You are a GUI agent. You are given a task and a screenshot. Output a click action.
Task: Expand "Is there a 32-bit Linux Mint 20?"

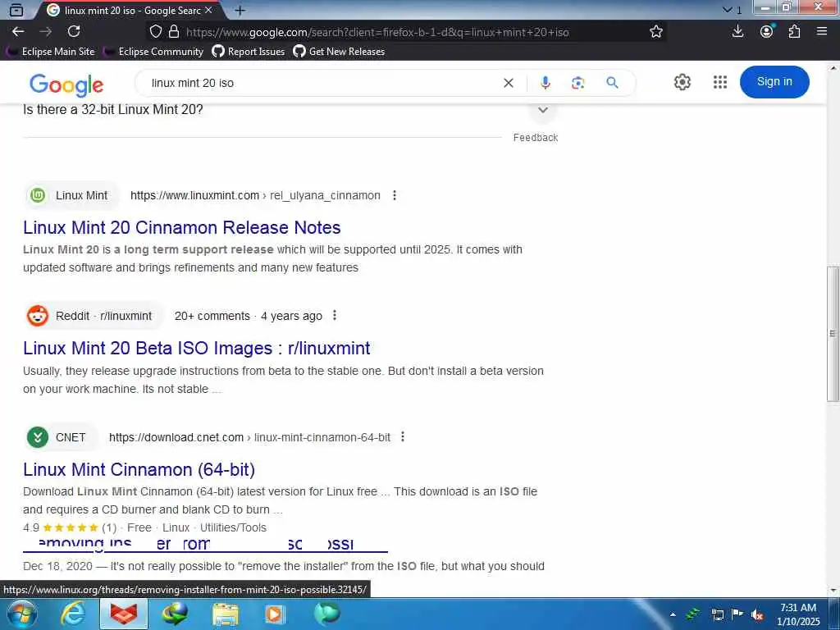[543, 110]
